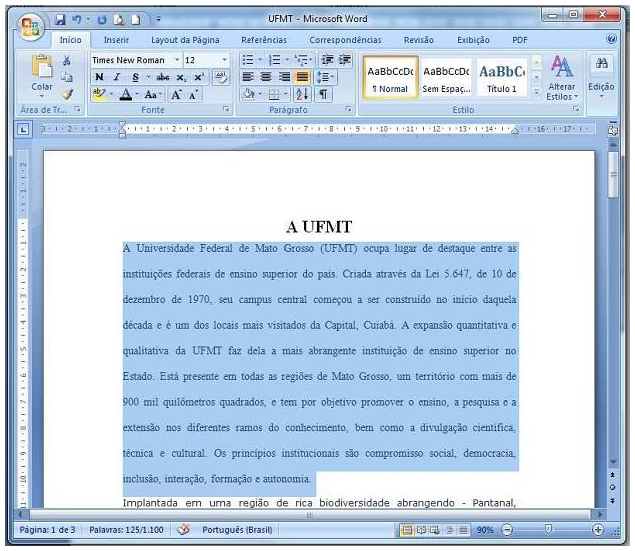The width and height of the screenshot is (635, 551).
Task: Switch to the Correspondências tab
Action: click(345, 40)
